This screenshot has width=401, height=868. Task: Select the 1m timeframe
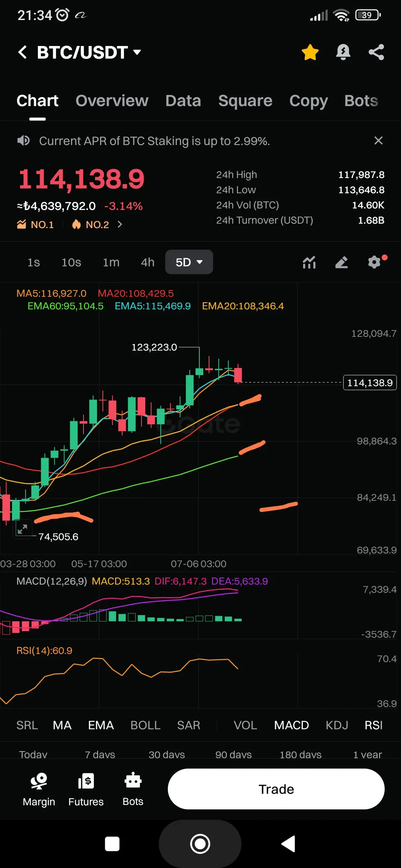pos(111,262)
